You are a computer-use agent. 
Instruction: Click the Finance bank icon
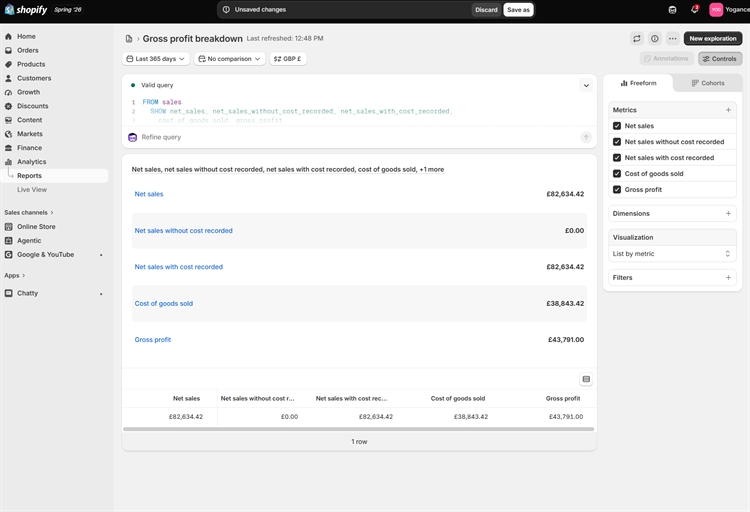(x=8, y=148)
